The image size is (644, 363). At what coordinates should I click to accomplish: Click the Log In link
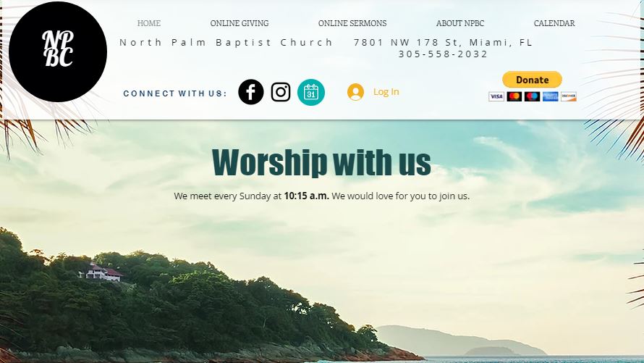pos(386,92)
